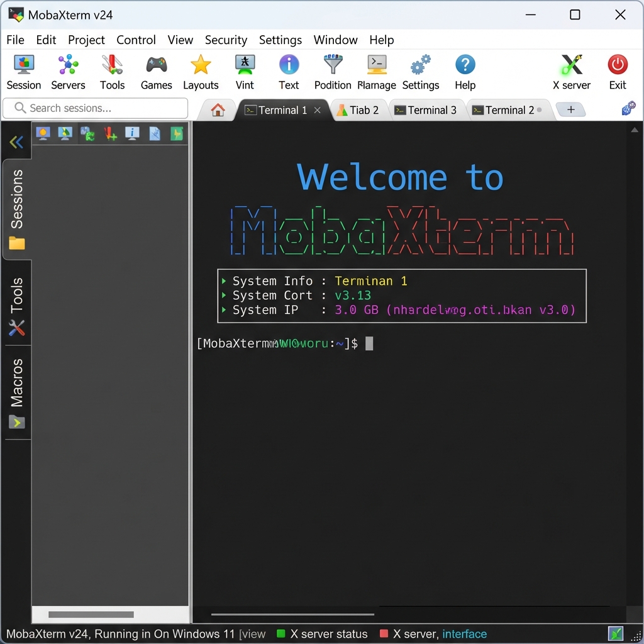Click the Settings gears icon in the toolbar
644x644 pixels.
point(421,70)
